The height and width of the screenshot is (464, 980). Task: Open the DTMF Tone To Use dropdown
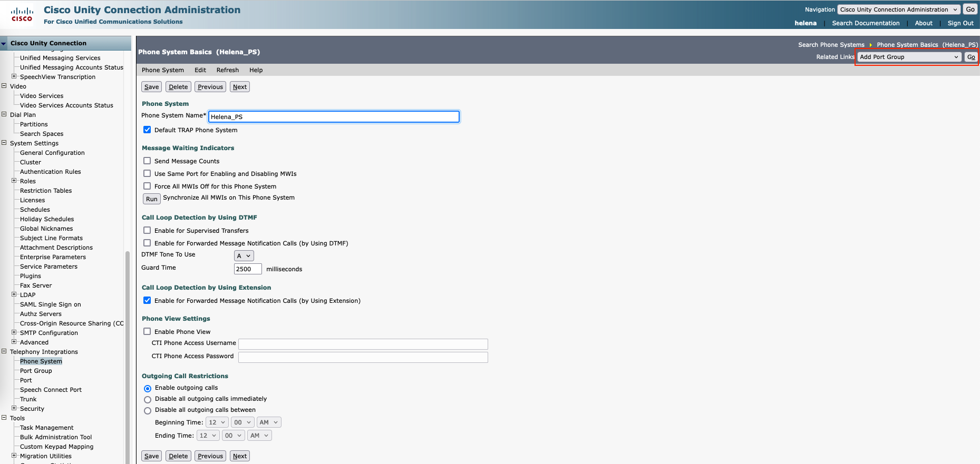(x=244, y=256)
